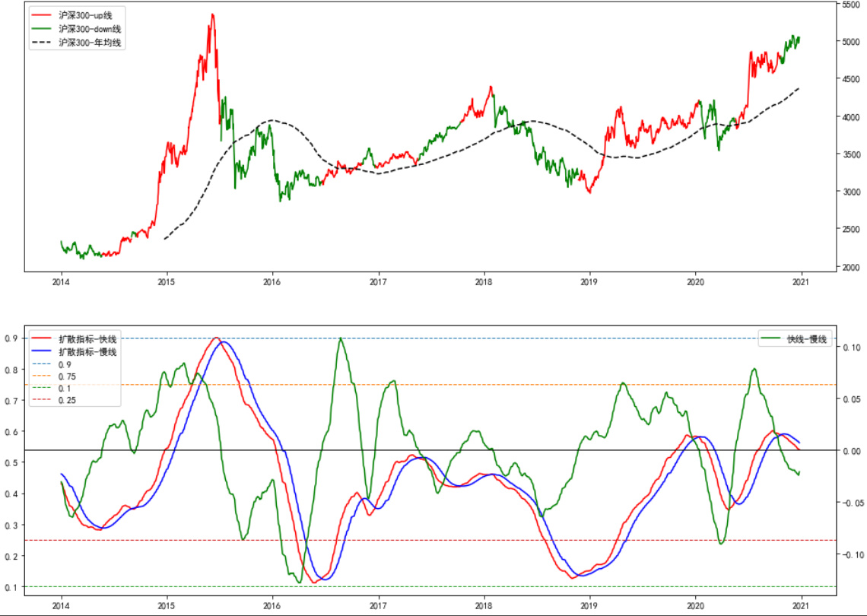Select the 3000 y-axis label on the top chart
Screen dimensions: 867x616
point(851,192)
